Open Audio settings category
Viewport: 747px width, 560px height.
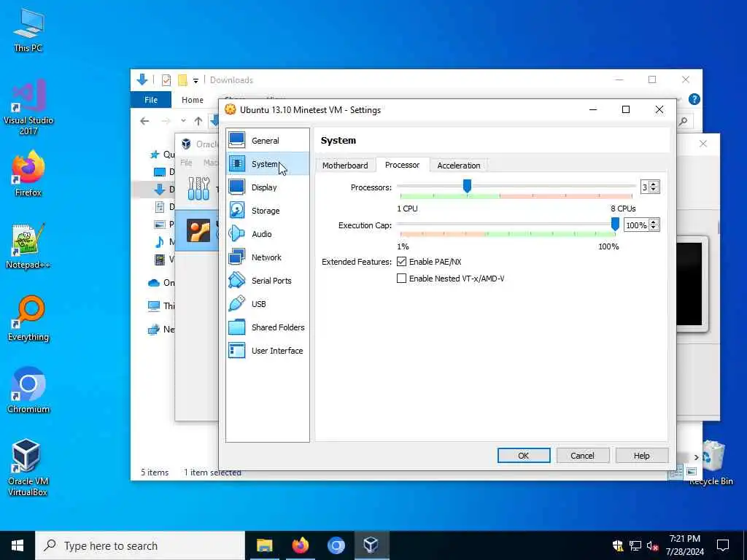tap(267, 234)
